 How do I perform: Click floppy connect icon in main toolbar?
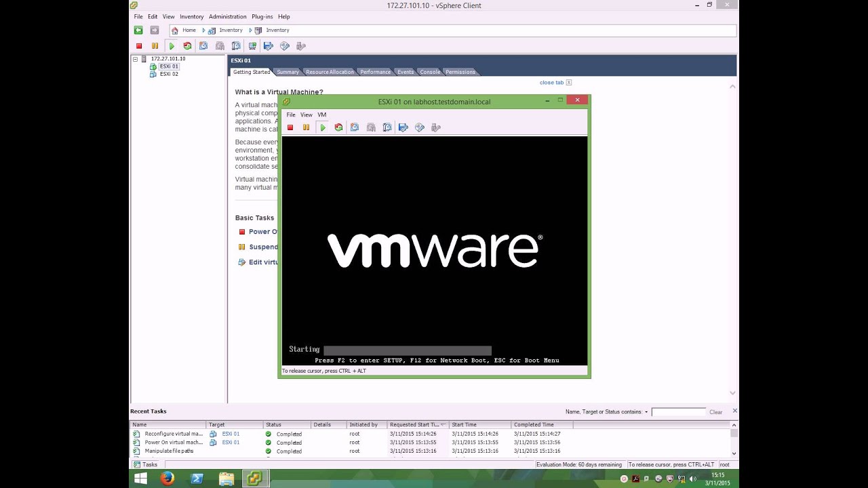click(x=269, y=46)
